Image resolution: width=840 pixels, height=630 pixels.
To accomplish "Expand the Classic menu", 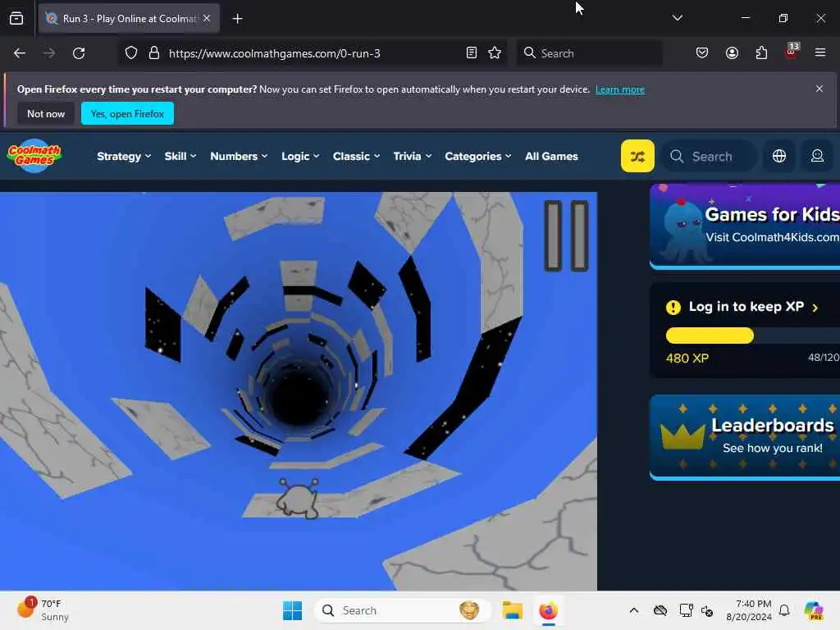I will 356,157.
